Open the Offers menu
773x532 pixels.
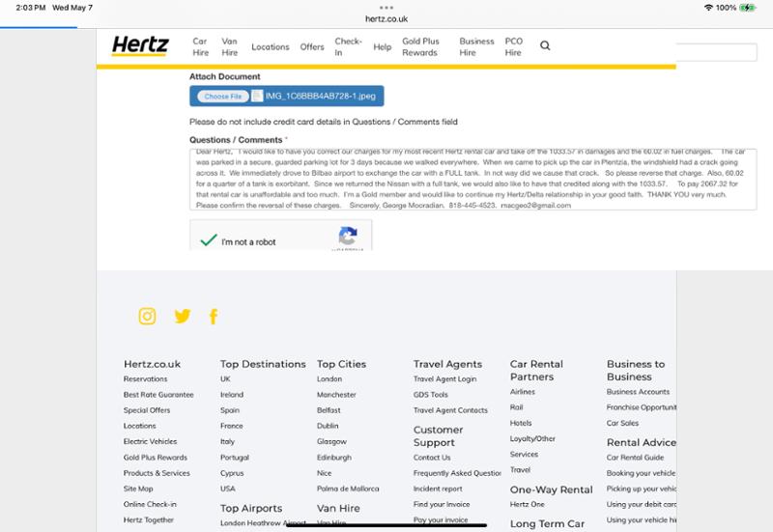pyautogui.click(x=312, y=46)
